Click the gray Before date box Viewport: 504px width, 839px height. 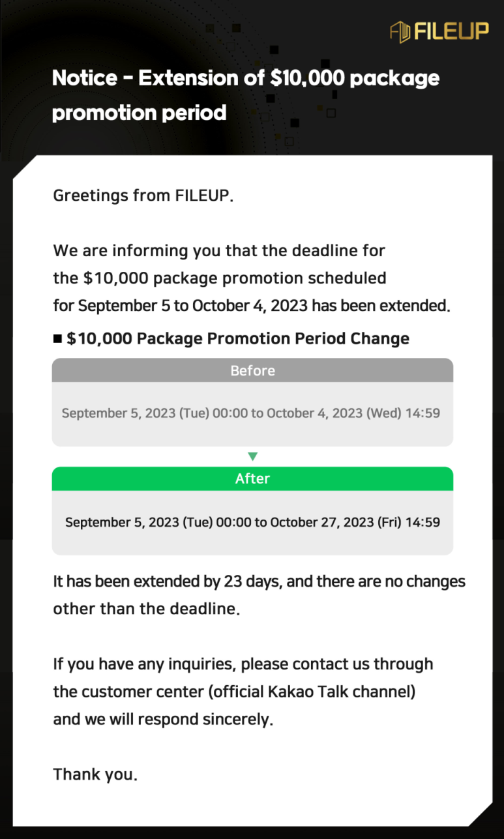click(252, 414)
